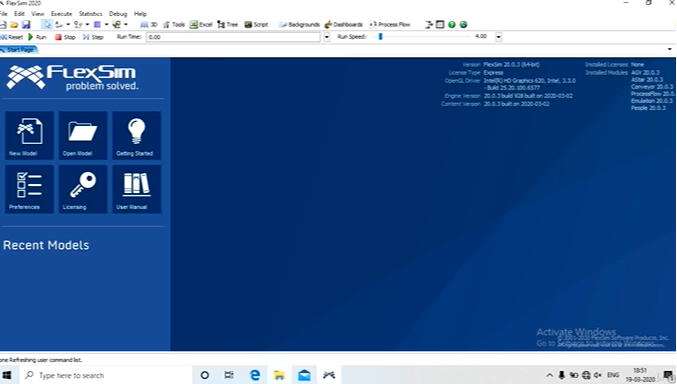Open the Debug menu

click(118, 14)
